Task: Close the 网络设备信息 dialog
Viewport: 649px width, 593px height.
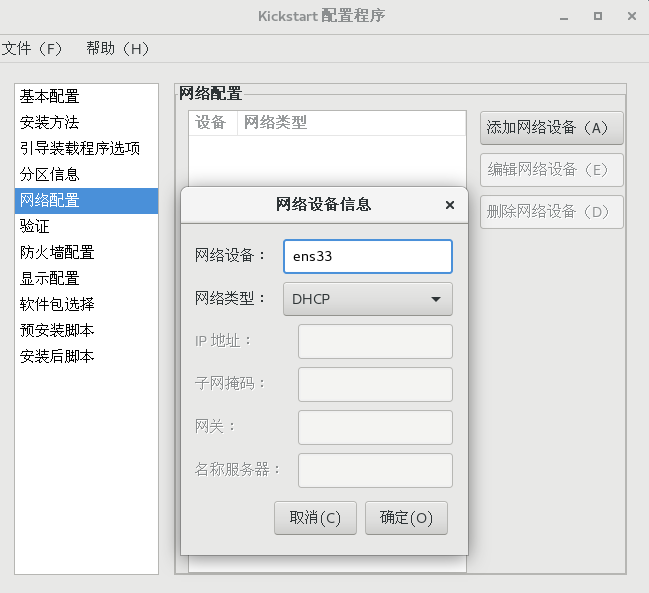Action: coord(449,205)
